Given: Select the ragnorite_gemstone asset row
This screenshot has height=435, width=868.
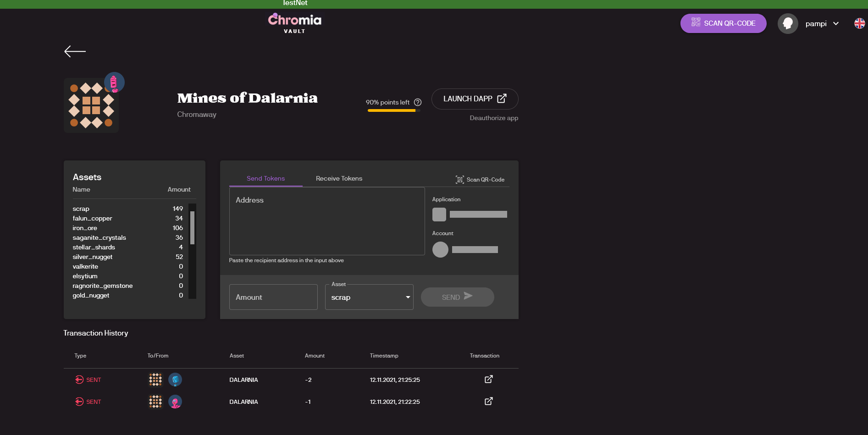Looking at the screenshot, I should (128, 286).
